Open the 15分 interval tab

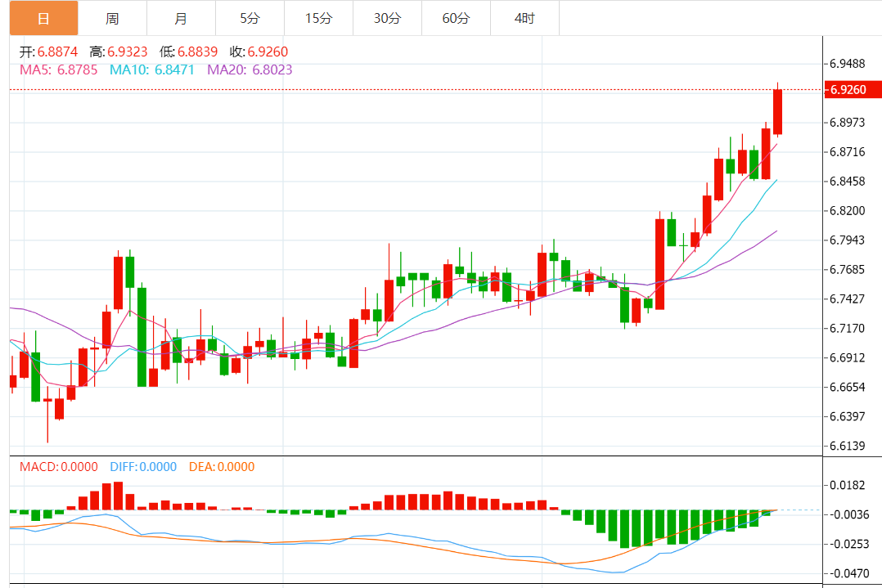(x=318, y=18)
